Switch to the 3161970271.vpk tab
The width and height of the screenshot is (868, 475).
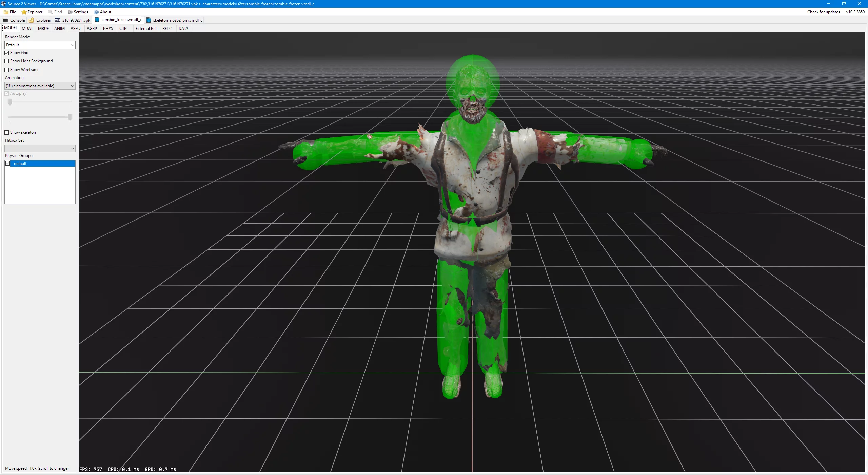click(x=73, y=20)
